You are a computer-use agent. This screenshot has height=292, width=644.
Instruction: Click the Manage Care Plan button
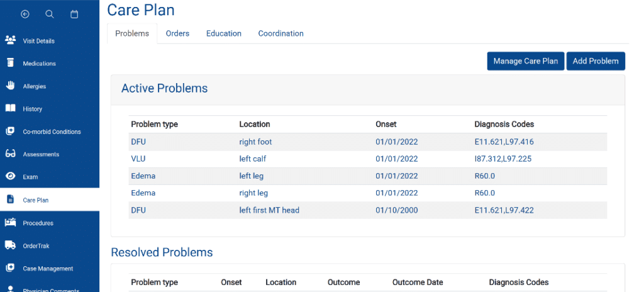526,61
